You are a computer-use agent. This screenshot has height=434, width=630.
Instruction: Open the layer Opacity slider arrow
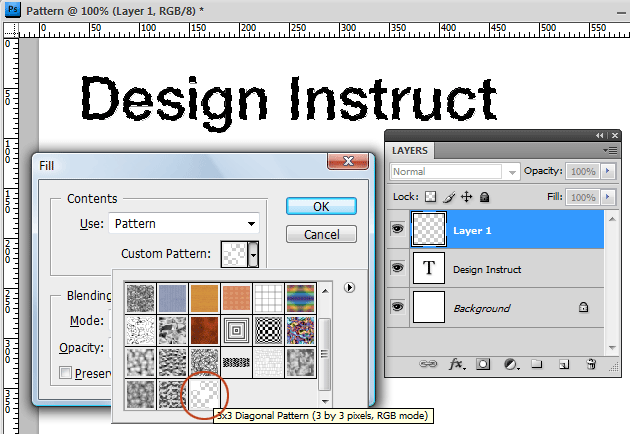point(608,171)
